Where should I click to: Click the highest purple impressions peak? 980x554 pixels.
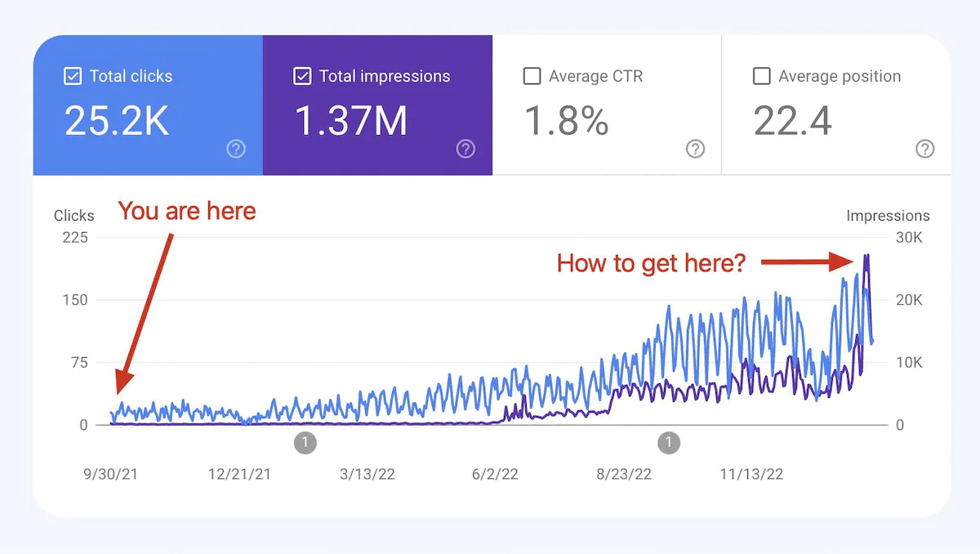point(866,257)
